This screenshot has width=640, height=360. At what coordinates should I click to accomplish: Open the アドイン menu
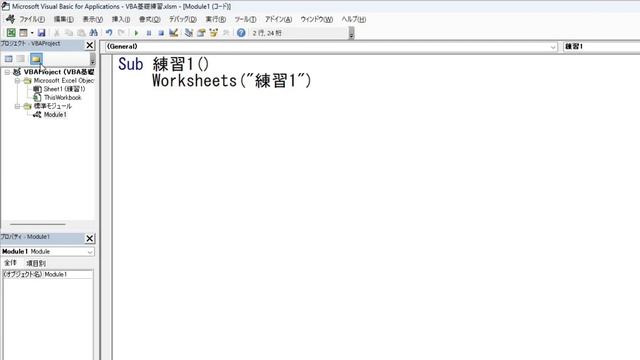coord(278,19)
